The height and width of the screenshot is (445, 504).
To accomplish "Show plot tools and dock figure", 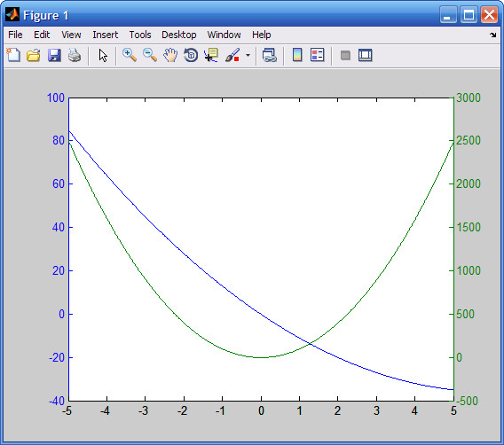I will 366,55.
